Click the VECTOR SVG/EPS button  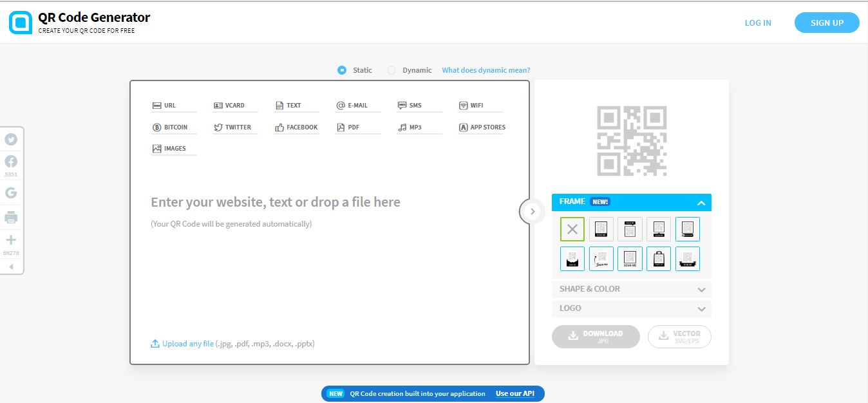point(679,337)
